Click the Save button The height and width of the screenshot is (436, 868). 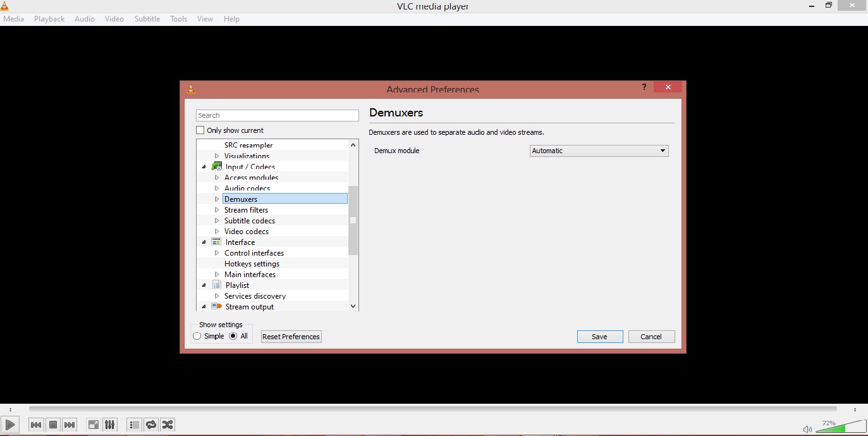click(600, 337)
